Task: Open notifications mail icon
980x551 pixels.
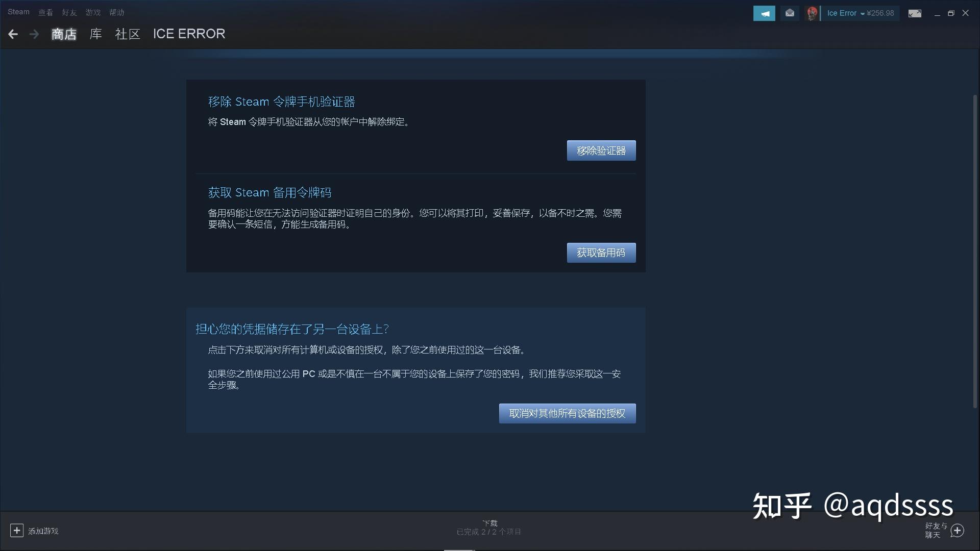Action: tap(790, 13)
